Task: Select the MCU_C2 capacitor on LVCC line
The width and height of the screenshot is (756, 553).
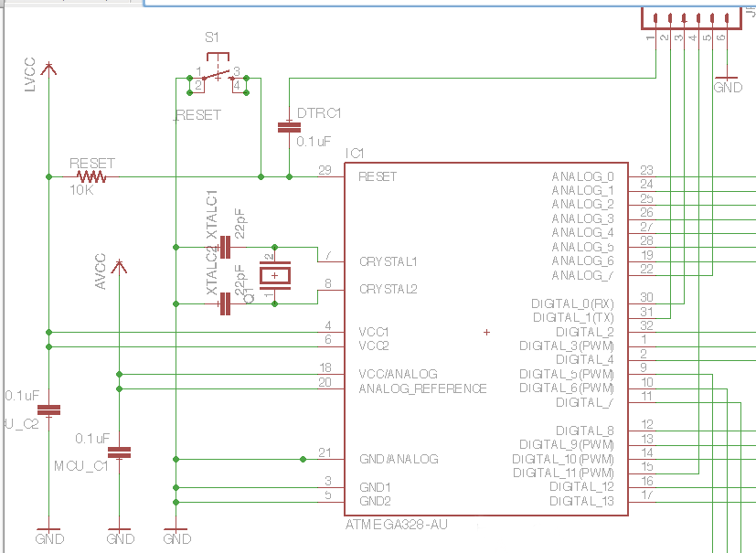Action: coord(48,409)
